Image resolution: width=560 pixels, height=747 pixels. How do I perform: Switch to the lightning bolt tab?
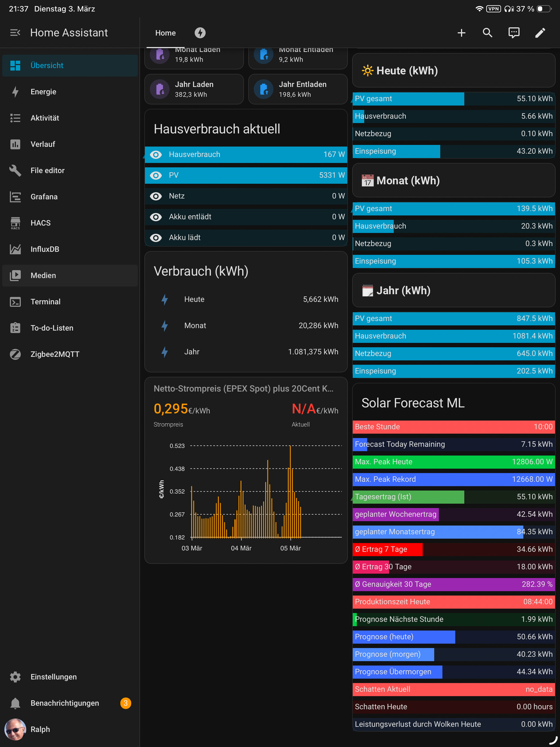click(x=200, y=33)
